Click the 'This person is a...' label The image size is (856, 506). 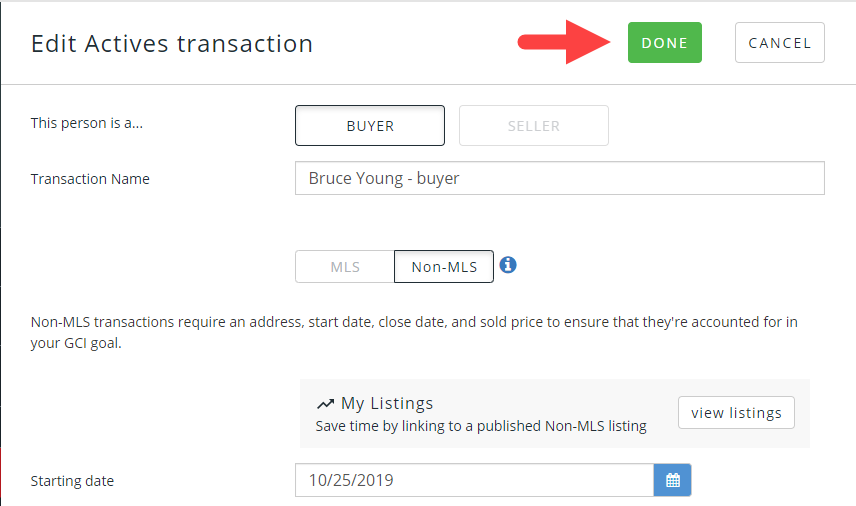[x=87, y=123]
